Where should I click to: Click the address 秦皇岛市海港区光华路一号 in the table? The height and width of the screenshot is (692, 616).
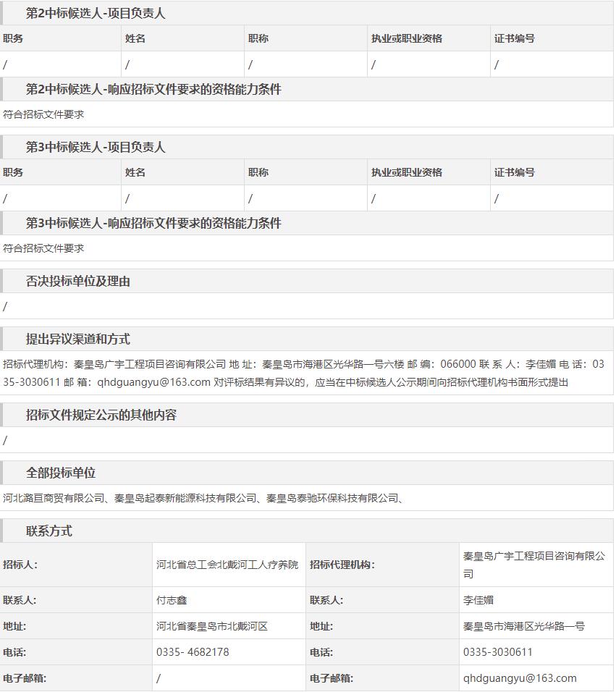pos(524,626)
